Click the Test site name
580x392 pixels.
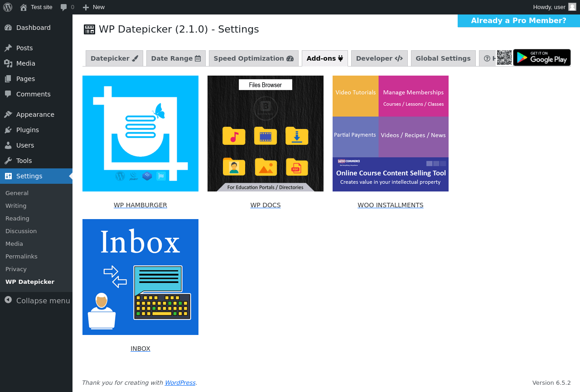click(42, 7)
